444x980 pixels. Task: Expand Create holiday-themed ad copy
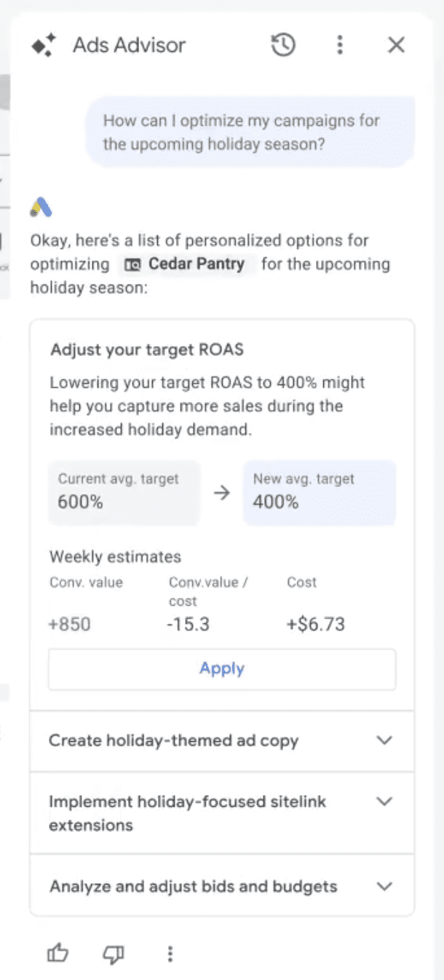coord(384,740)
